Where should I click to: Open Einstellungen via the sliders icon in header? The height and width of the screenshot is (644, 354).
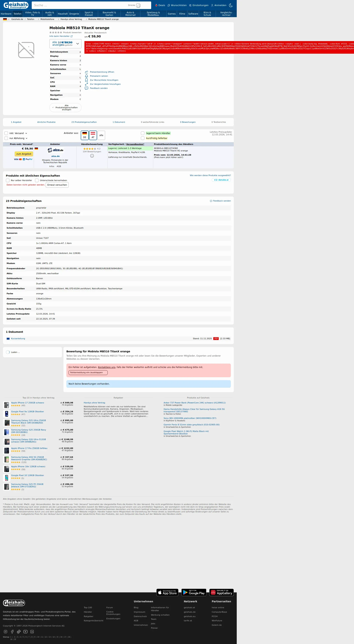pos(190,5)
